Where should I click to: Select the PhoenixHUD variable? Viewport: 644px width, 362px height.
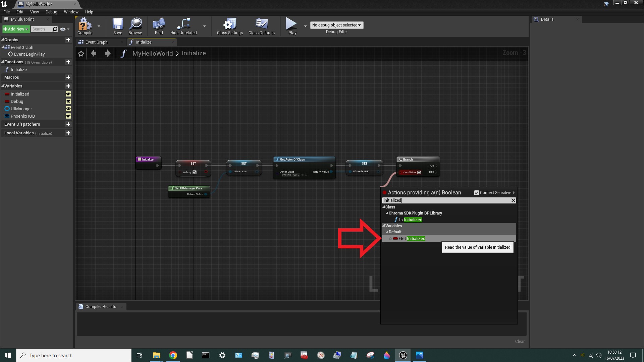tap(23, 116)
